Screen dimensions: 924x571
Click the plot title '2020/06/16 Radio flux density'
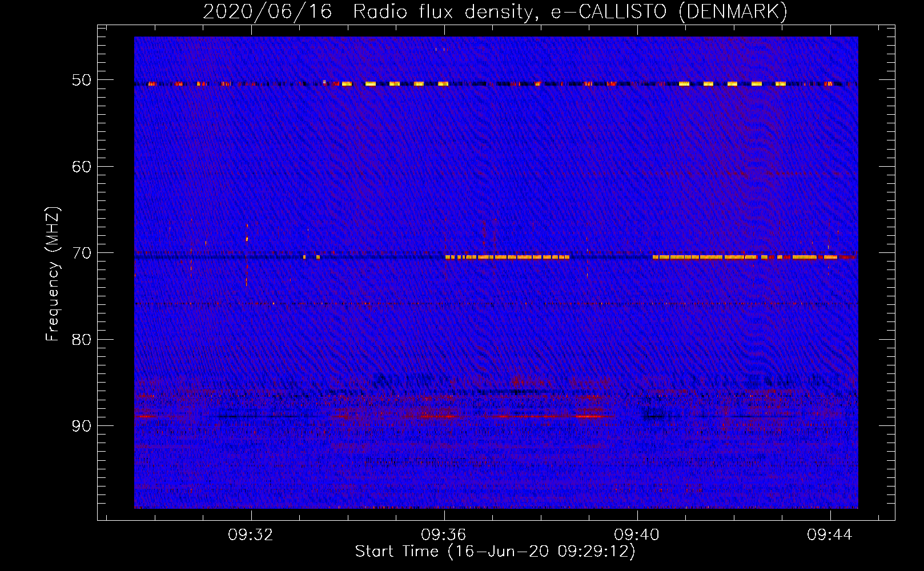click(496, 11)
